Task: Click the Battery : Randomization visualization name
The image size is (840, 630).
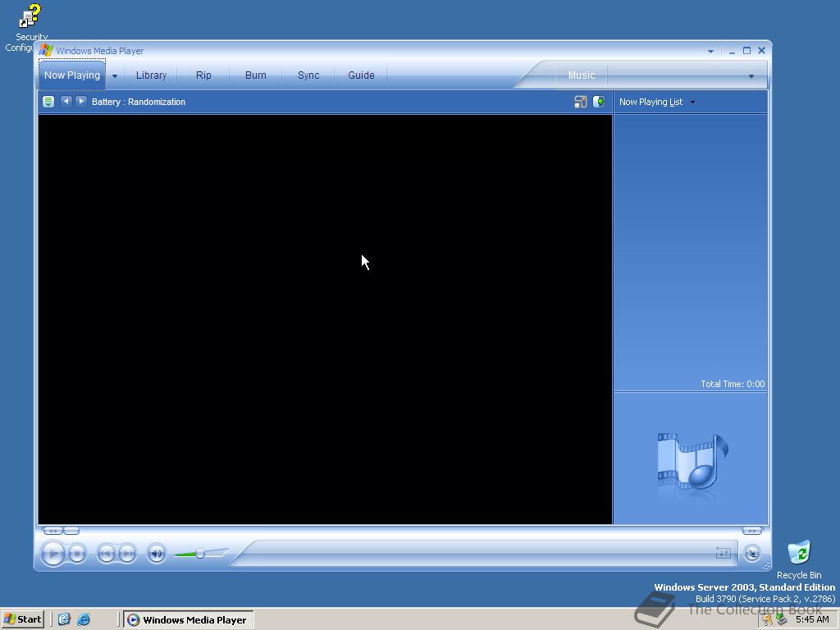Action: coord(138,102)
